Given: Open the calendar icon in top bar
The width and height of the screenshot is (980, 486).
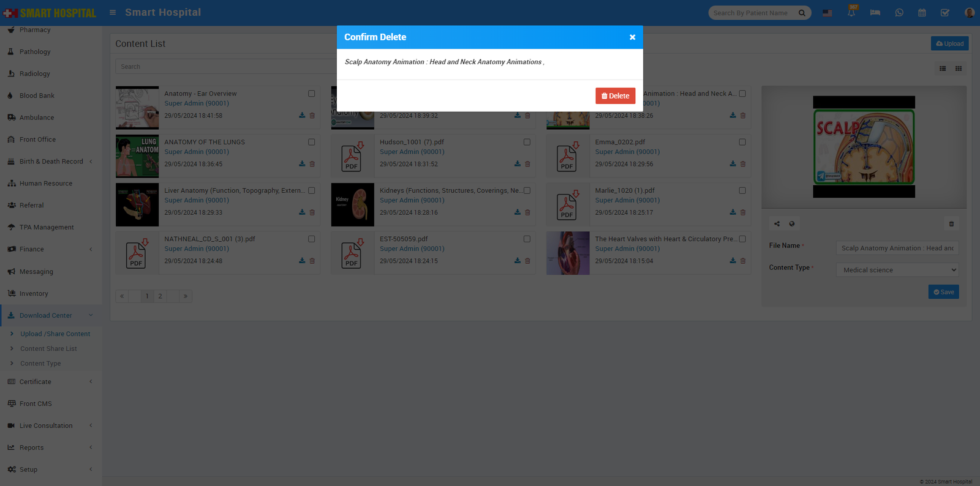Looking at the screenshot, I should tap(922, 13).
